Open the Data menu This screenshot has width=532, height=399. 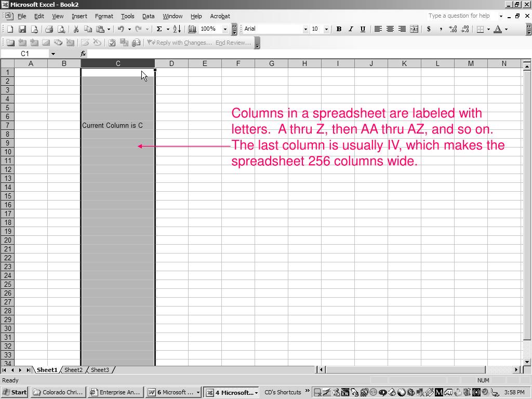[x=148, y=16]
